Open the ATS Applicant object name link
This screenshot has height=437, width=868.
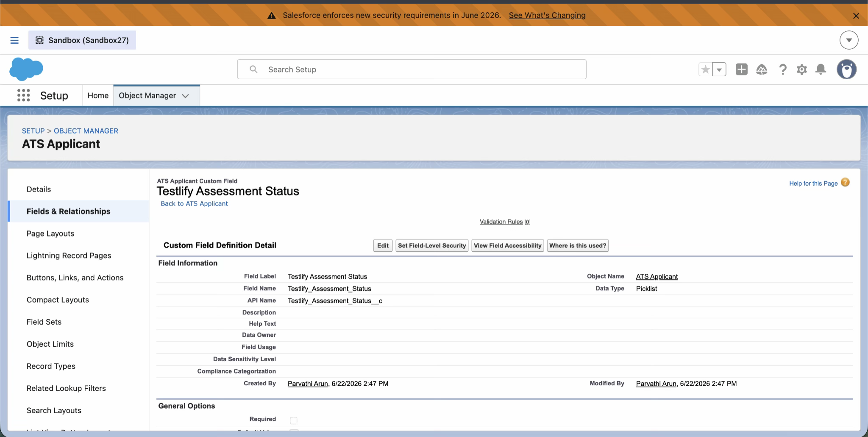(x=657, y=276)
